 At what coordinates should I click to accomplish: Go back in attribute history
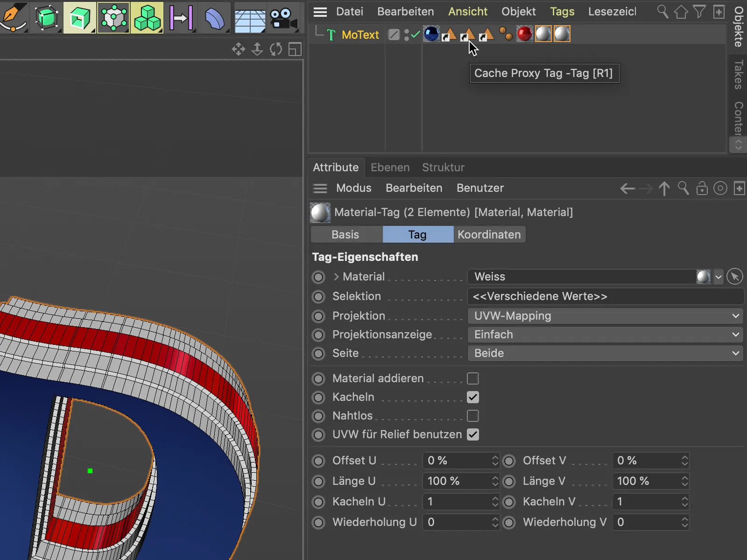tap(627, 189)
